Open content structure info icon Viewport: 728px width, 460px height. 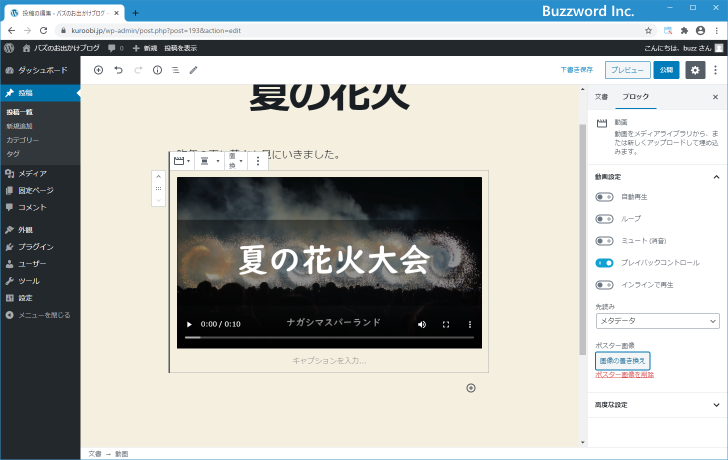[x=157, y=70]
